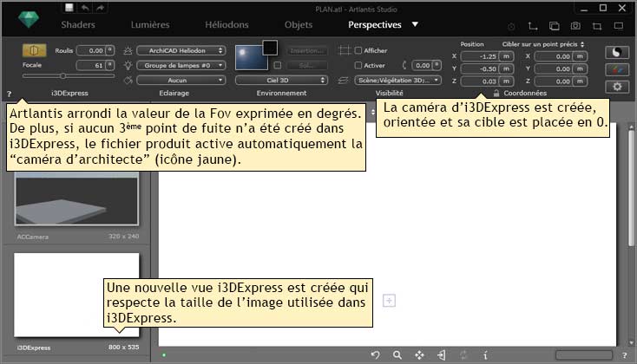Click the light bulb icon beside Groupe de lampes
Viewport: 637px width, 364px height.
(x=128, y=65)
